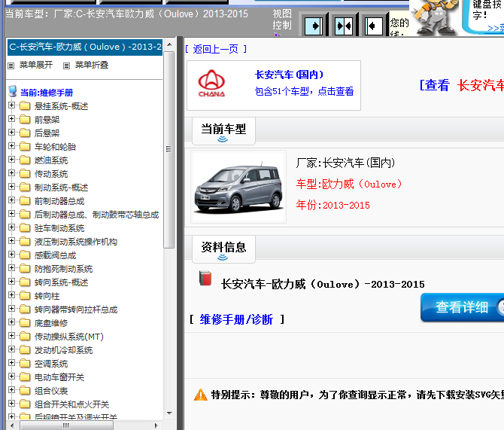Click the Chana logo icon
Screen dimensions: 504x430
pos(211,84)
